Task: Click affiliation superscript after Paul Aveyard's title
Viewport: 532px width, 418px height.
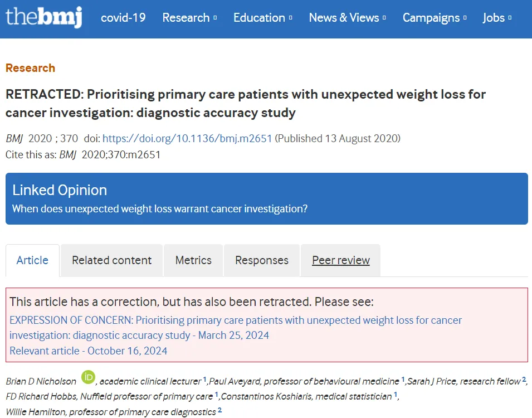Action: click(403, 380)
